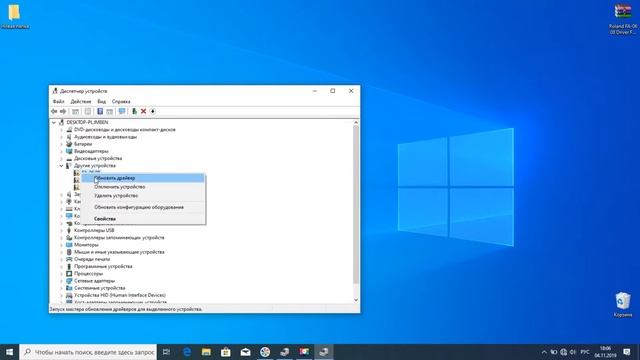Image resolution: width=640 pixels, height=360 pixels.
Task: Click Scan for hardware changes monitor icon
Action: 122,111
